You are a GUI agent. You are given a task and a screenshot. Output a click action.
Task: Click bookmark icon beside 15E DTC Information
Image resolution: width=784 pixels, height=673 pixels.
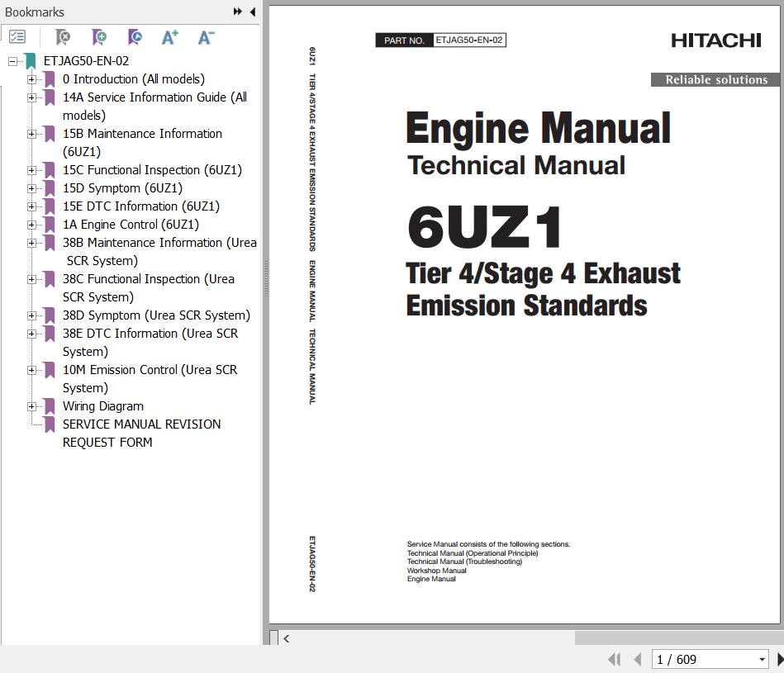pos(50,206)
